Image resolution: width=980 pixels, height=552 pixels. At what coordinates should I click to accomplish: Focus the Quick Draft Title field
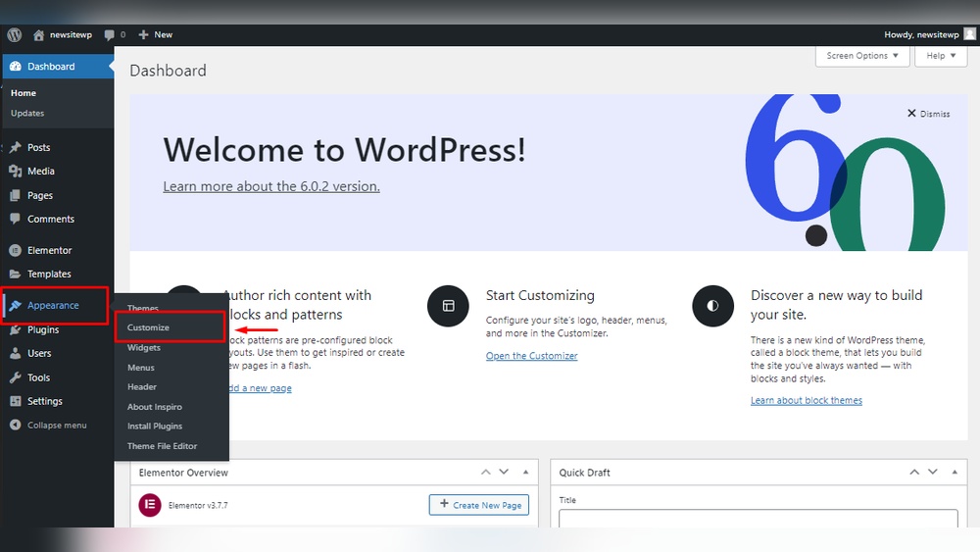[759, 519]
